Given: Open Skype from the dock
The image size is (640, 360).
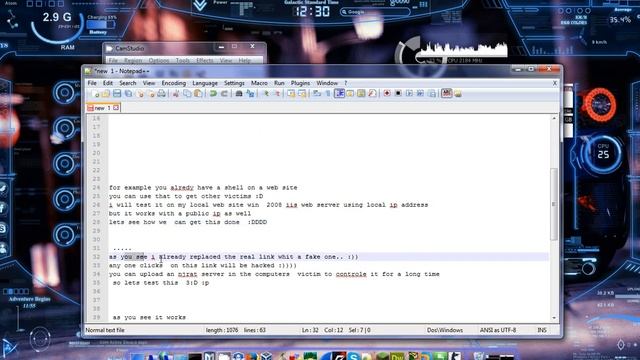Looking at the screenshot, I should point(353,356).
